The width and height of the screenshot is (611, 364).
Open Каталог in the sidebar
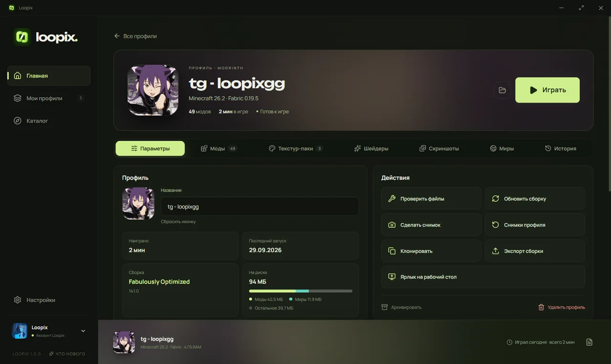(x=49, y=121)
